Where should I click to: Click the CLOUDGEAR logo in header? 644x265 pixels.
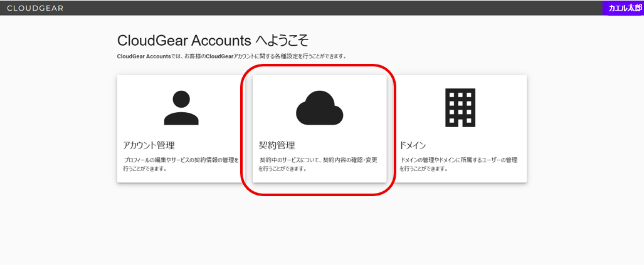tap(35, 8)
